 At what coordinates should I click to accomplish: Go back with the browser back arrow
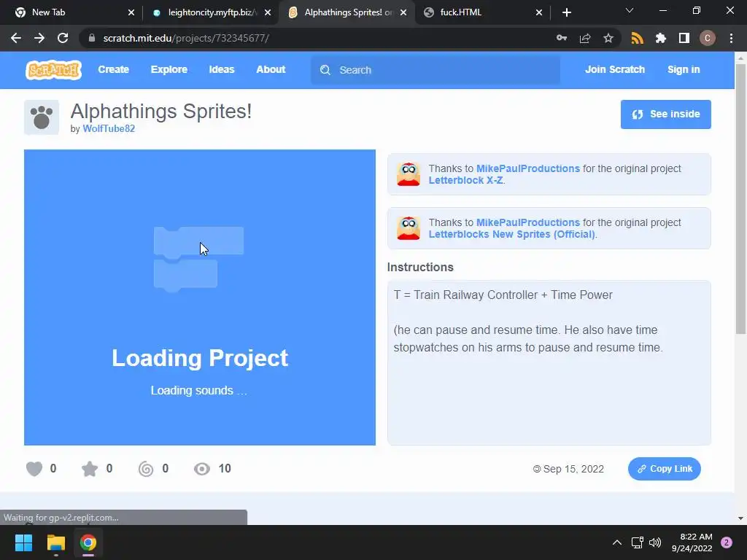tap(16, 38)
